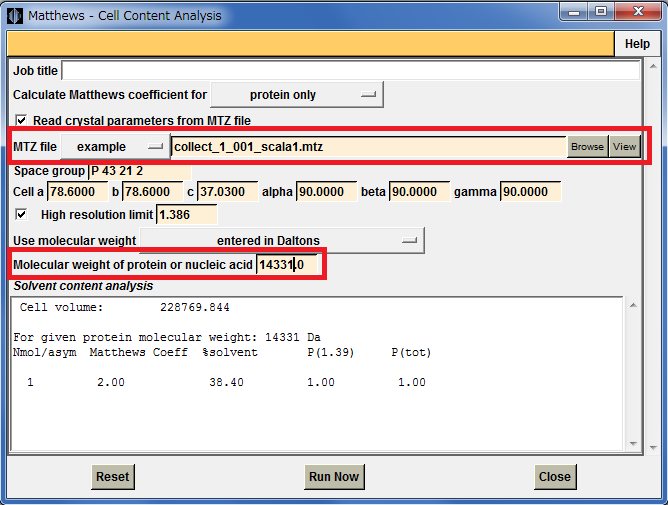Open the 'example' MTZ directory dropdown

tap(115, 147)
